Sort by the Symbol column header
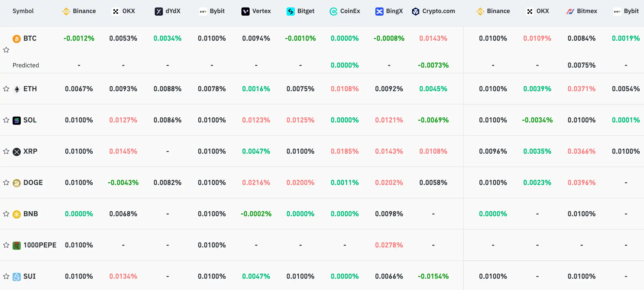The image size is (644, 290). 23,11
